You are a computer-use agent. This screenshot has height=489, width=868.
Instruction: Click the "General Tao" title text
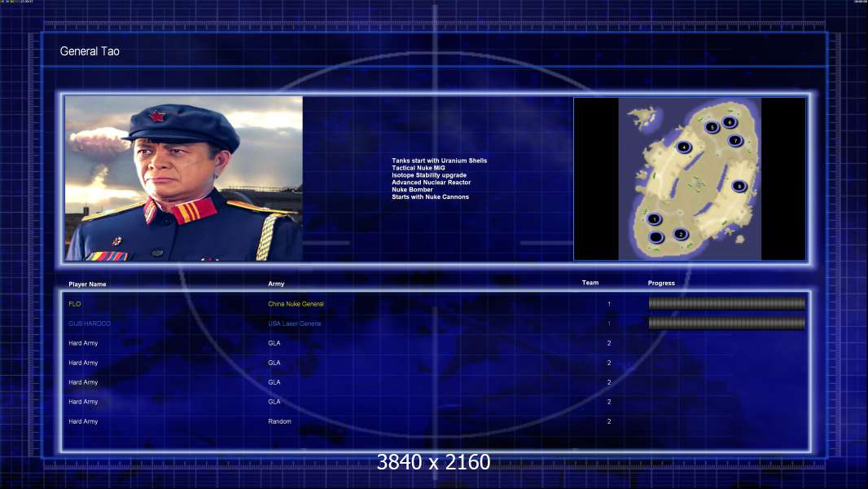coord(90,51)
